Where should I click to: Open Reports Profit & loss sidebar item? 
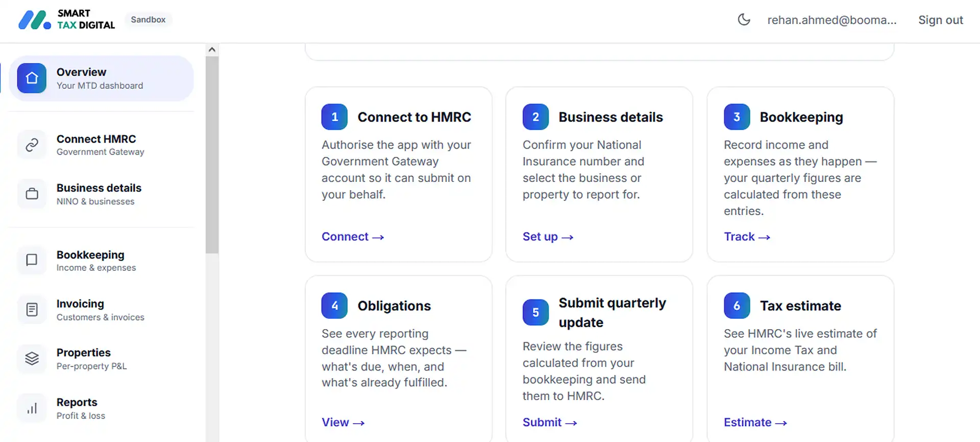click(x=102, y=408)
